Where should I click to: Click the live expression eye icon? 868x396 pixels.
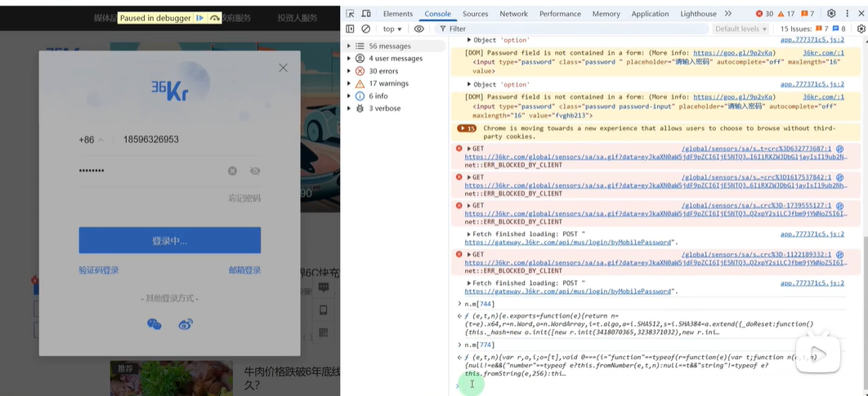pos(419,29)
